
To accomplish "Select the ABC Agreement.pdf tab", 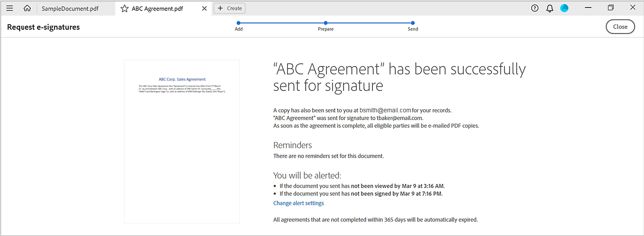I will 157,8.
